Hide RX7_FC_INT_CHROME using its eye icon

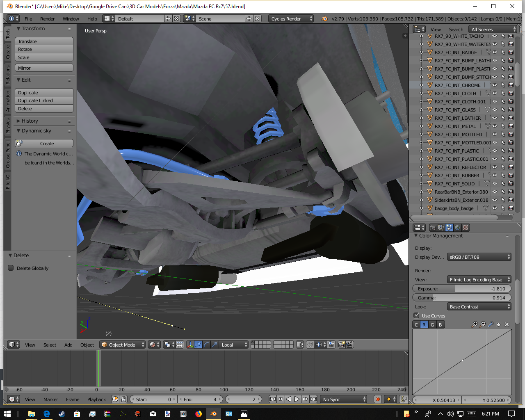tap(495, 85)
